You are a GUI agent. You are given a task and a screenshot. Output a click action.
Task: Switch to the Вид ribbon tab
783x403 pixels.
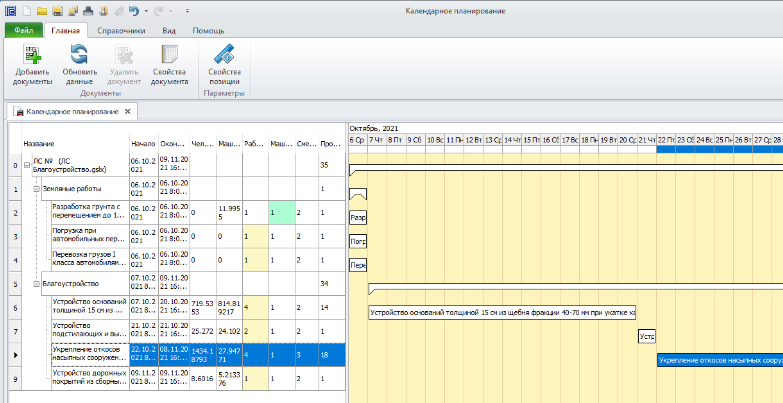point(169,30)
